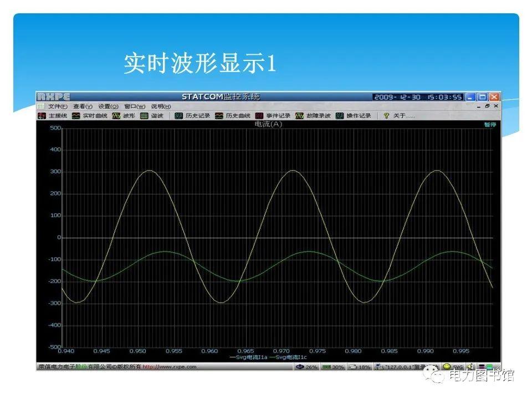This screenshot has height=399, width=532.
Task: Open the 谐波 harmonics toolbar icon
Action: 144,116
